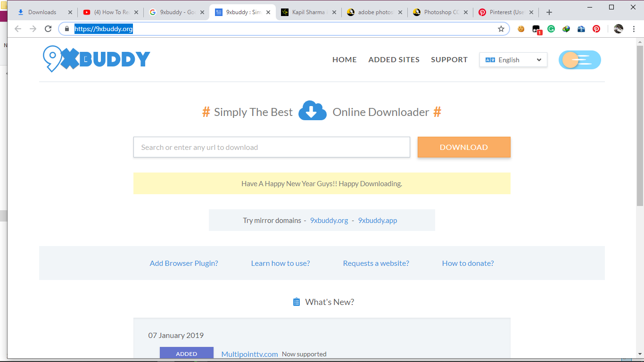Image resolution: width=644 pixels, height=362 pixels.
Task: Open the ADDED SITES menu item
Action: pos(394,60)
